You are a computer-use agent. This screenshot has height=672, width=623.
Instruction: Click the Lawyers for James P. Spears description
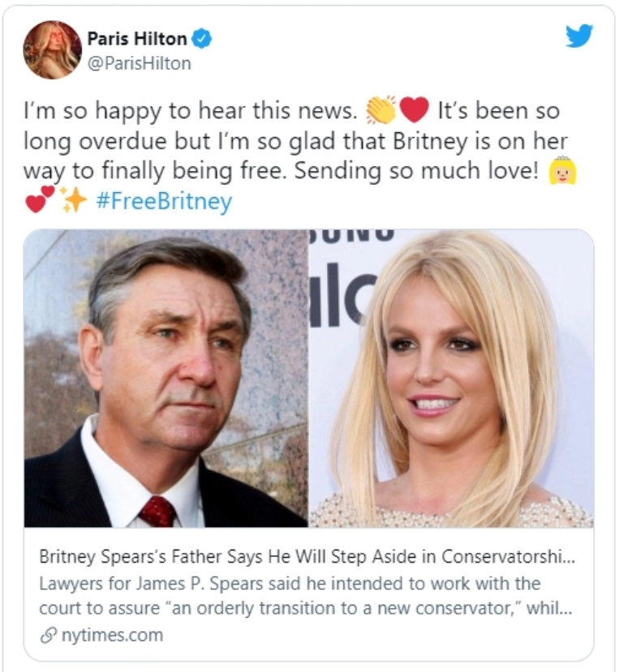click(305, 596)
